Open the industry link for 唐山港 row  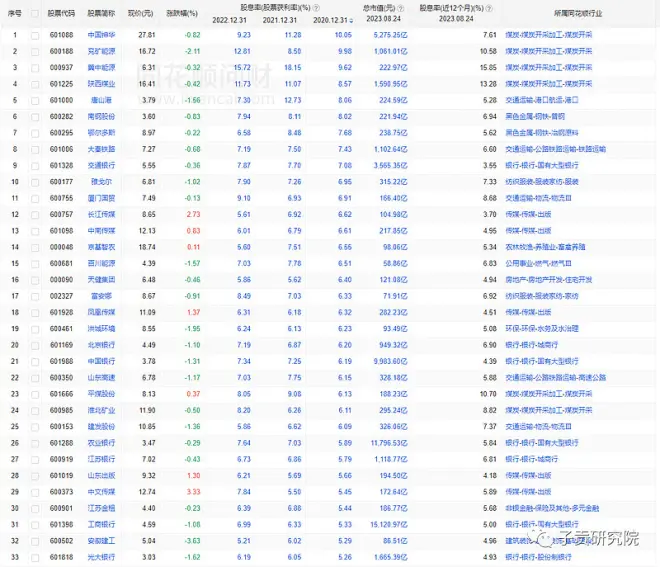click(544, 99)
